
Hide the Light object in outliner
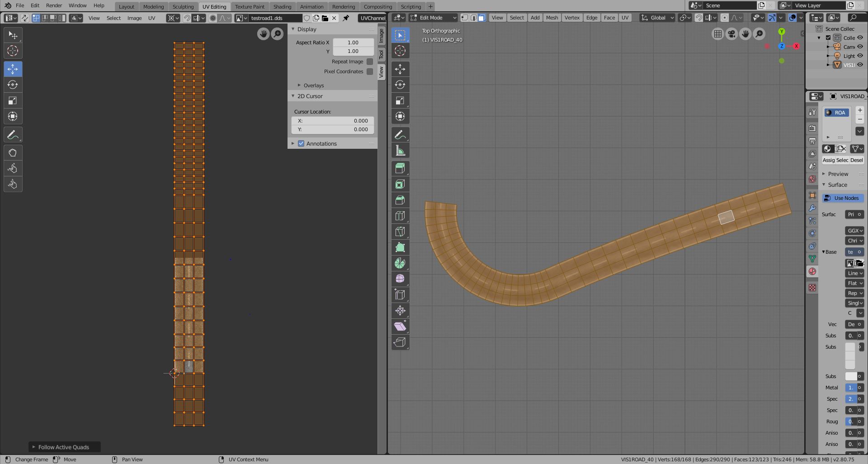click(x=860, y=56)
